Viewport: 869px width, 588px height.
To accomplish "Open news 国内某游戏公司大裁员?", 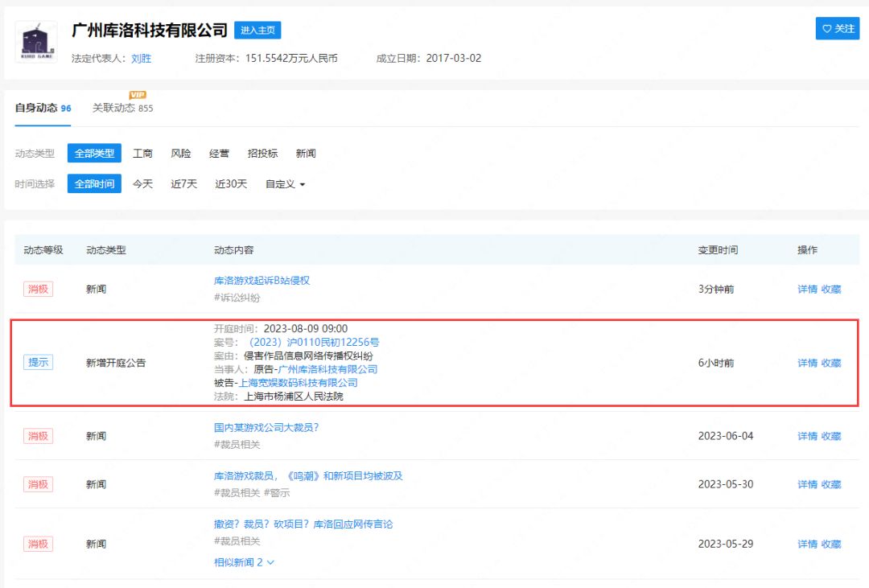I will 266,427.
